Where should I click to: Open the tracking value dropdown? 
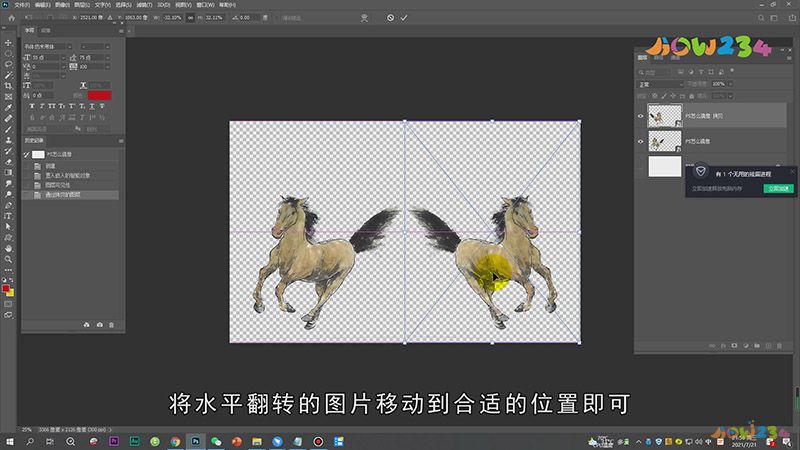107,67
